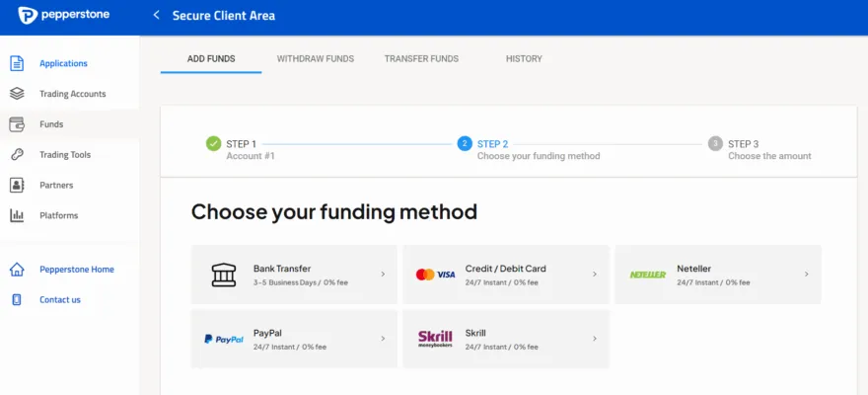Choose PayPal as the funding method

pyautogui.click(x=294, y=339)
